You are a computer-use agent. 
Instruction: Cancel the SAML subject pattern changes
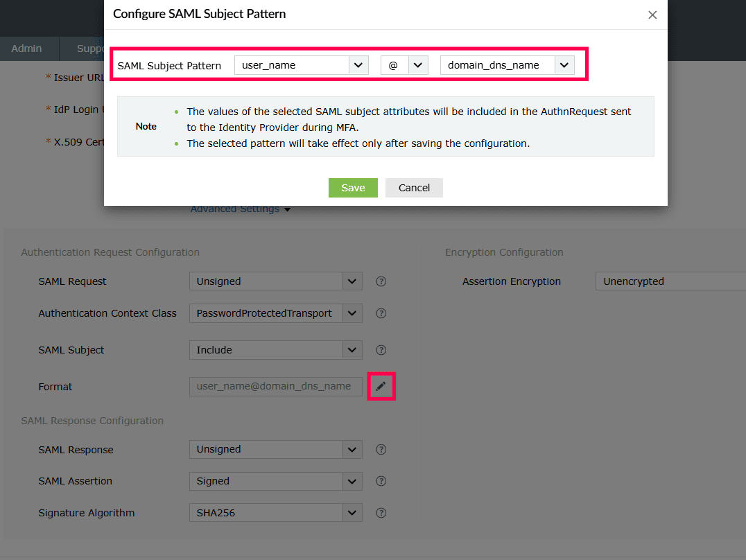(x=414, y=187)
